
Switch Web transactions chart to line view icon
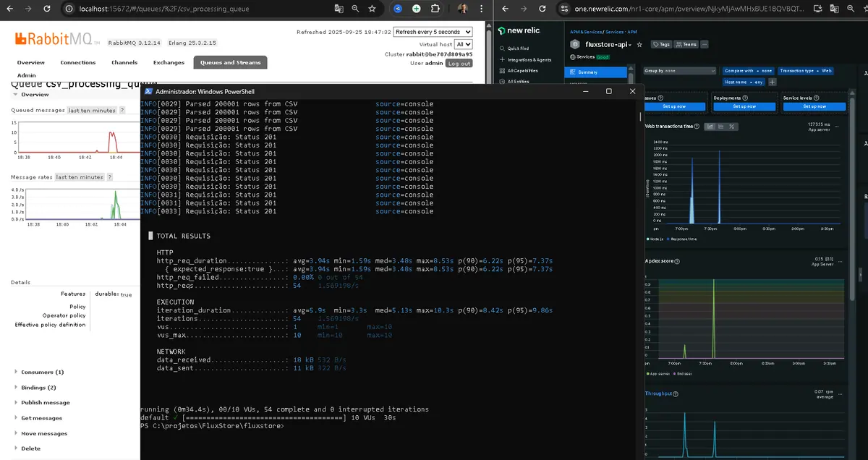coord(710,126)
